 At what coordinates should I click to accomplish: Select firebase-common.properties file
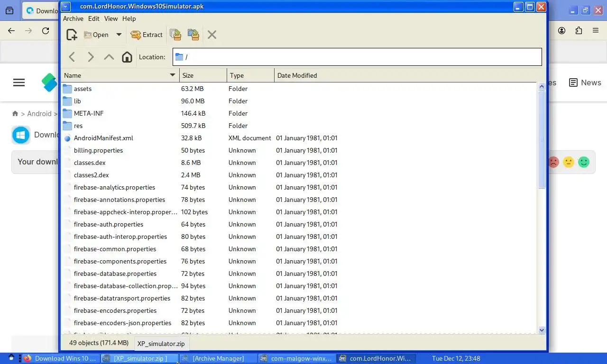tap(115, 249)
